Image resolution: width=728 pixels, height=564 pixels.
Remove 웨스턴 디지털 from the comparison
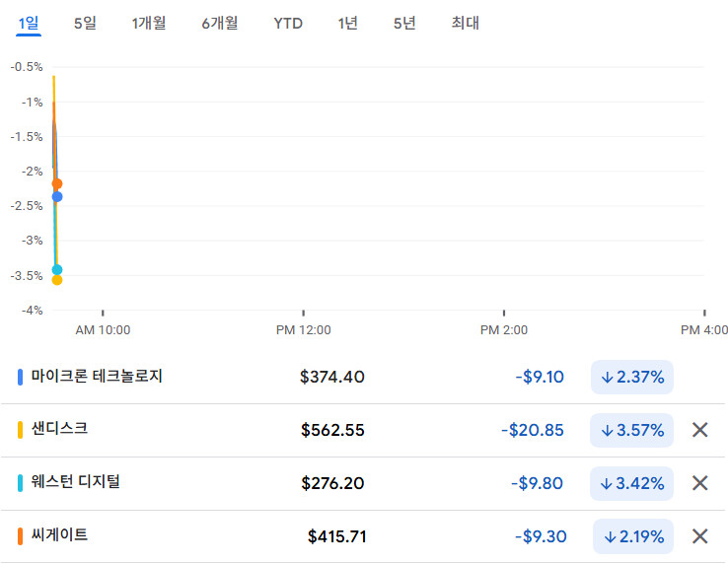pos(699,483)
